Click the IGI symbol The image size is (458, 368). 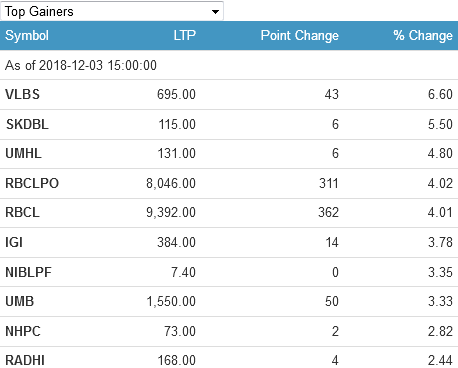tap(14, 242)
